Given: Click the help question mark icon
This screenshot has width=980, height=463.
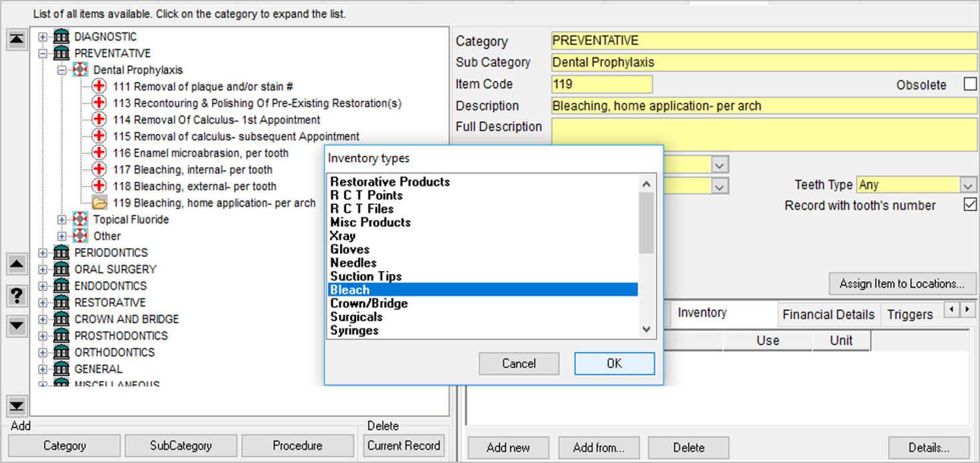Looking at the screenshot, I should pyautogui.click(x=17, y=295).
